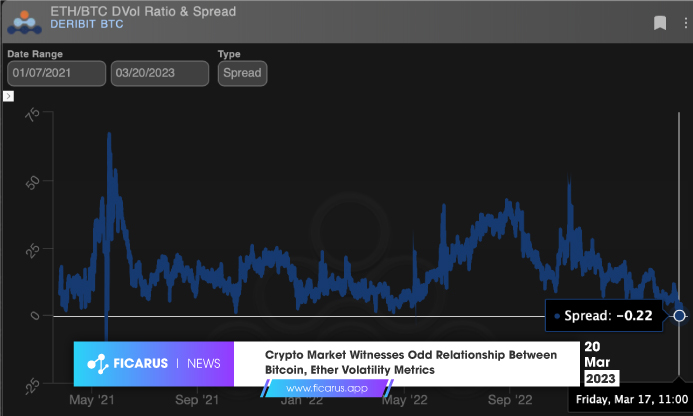Viewport: 693px width, 416px height.
Task: Click the Sep '22 axis label
Action: pos(510,400)
